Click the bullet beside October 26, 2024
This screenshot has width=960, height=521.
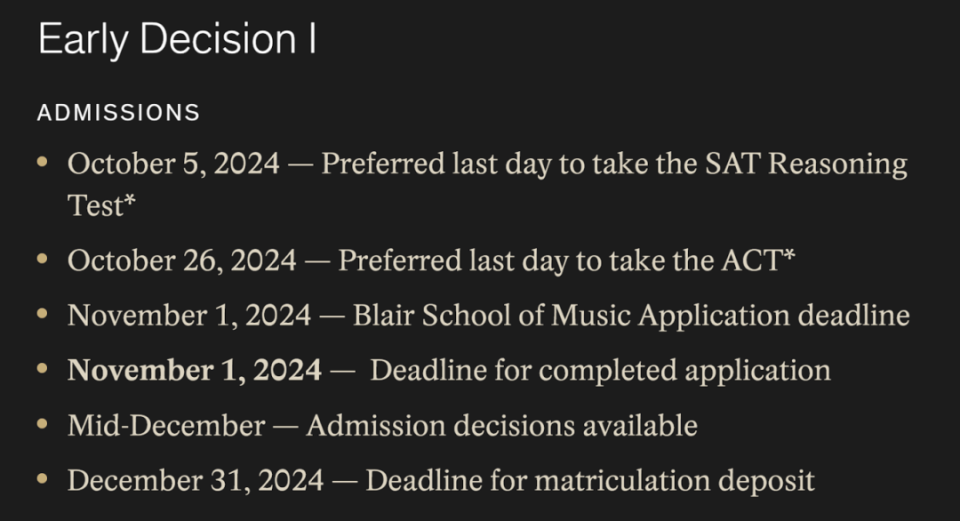click(x=42, y=258)
